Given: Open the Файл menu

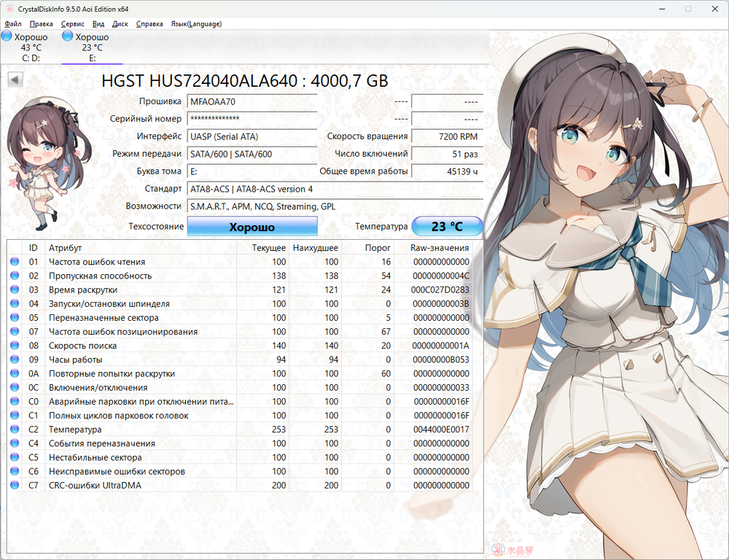Looking at the screenshot, I should tap(12, 23).
